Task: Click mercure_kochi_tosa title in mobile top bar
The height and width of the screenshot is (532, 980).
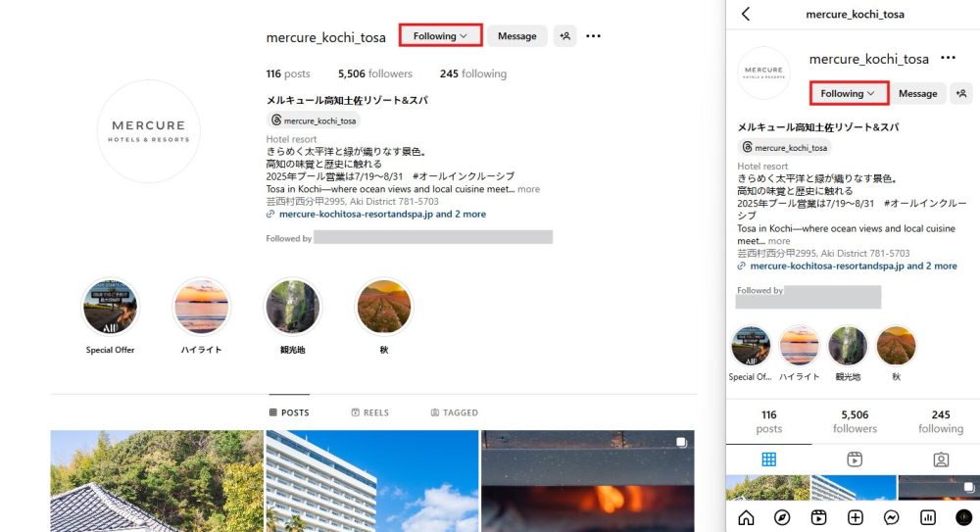Action: click(855, 14)
